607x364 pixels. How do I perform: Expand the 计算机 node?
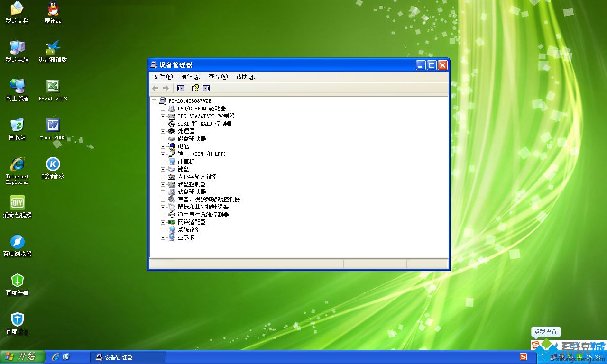tap(163, 162)
